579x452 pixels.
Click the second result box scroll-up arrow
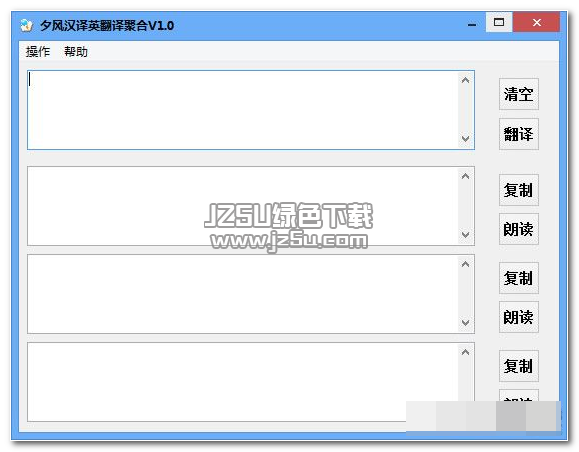(466, 264)
